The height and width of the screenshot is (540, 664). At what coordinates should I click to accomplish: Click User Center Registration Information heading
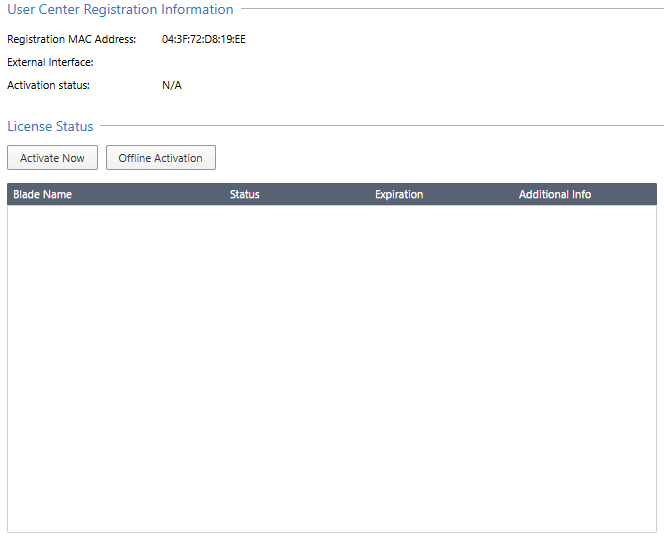[120, 9]
